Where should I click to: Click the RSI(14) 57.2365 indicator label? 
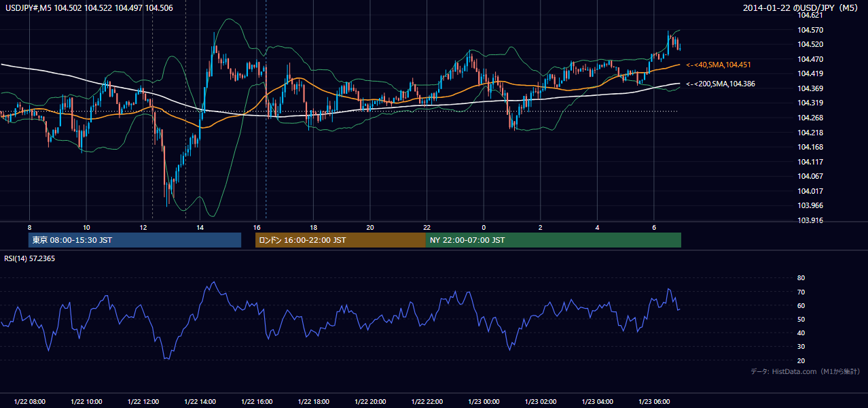click(31, 259)
